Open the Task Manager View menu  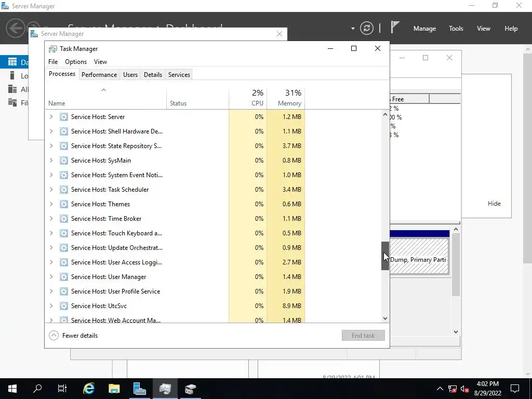[x=100, y=62]
